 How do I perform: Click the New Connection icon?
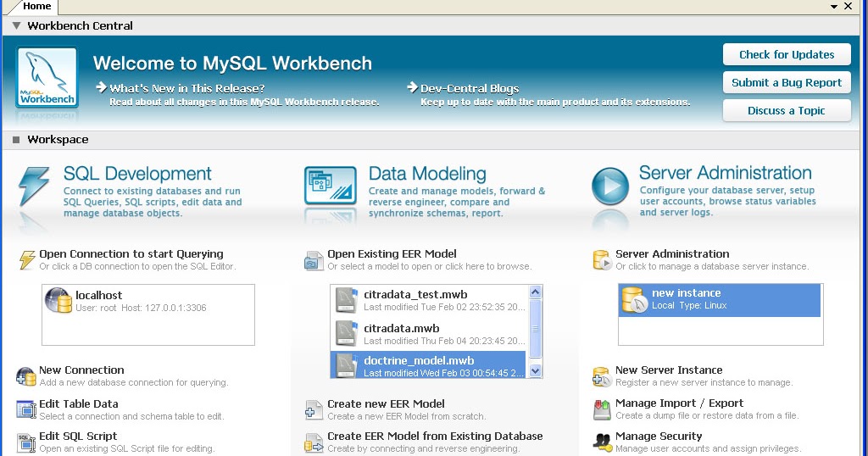click(x=26, y=376)
